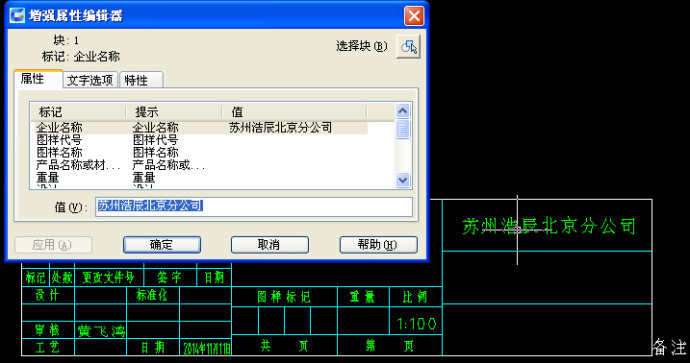Open help with 帮助(H) button
The width and height of the screenshot is (690, 363).
tap(378, 245)
